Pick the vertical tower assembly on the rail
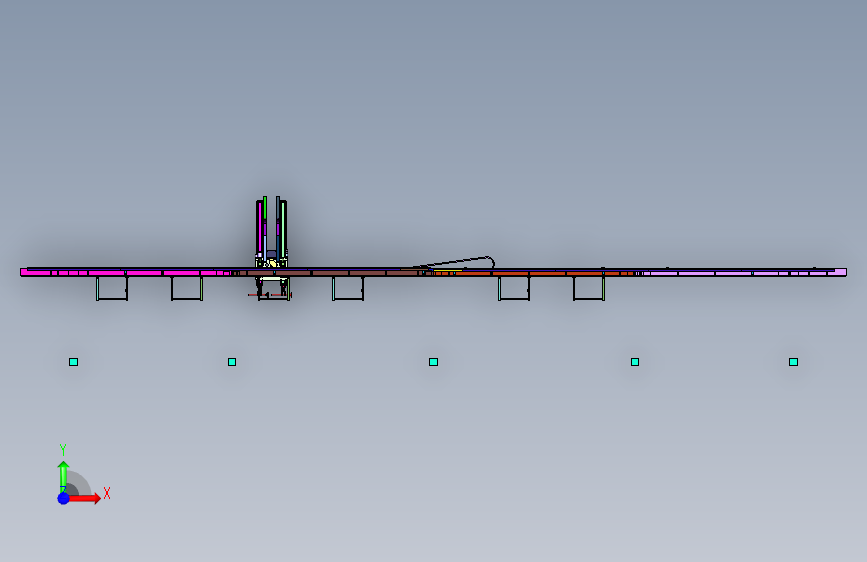Viewport: 867px width, 562px height. [271, 232]
